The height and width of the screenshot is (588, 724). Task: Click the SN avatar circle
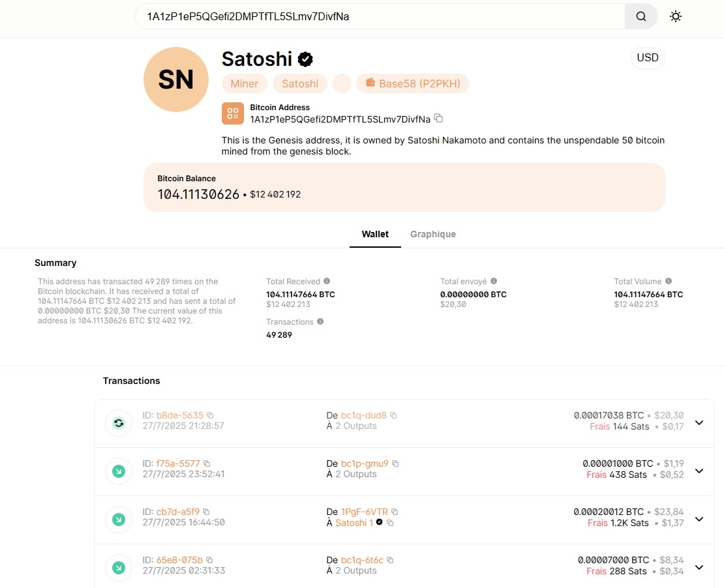[x=176, y=80]
